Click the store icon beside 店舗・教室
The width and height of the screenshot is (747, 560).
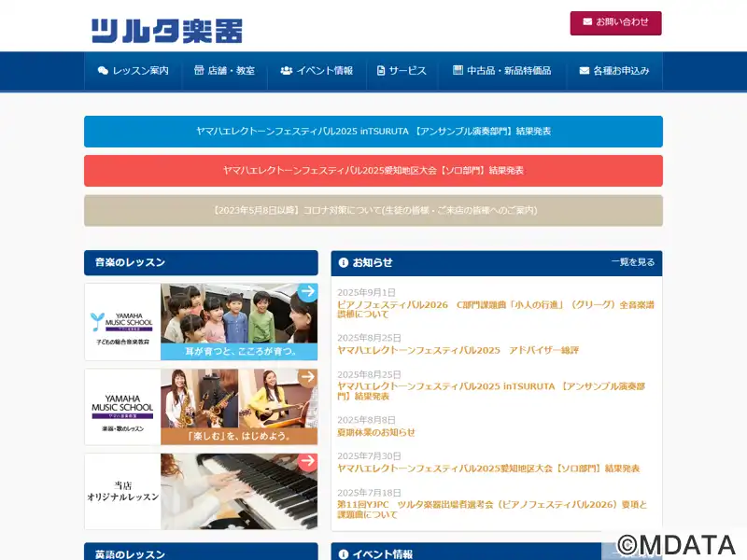click(199, 70)
